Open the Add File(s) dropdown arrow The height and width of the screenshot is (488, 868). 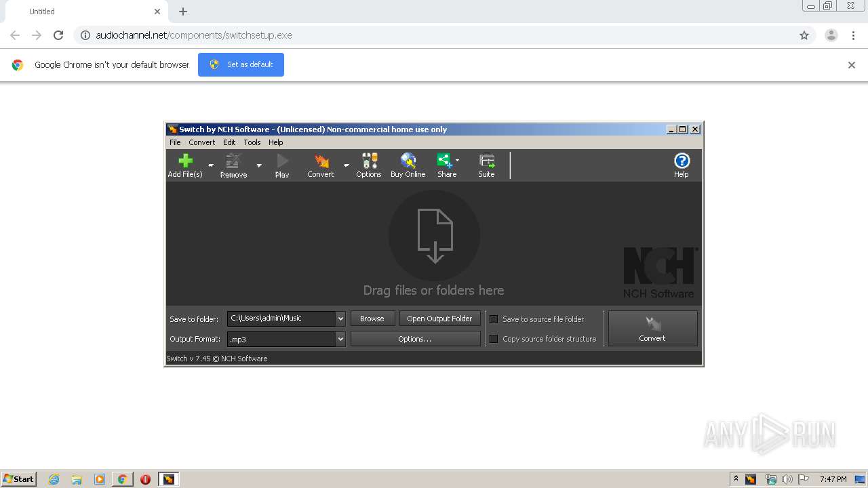tap(210, 165)
